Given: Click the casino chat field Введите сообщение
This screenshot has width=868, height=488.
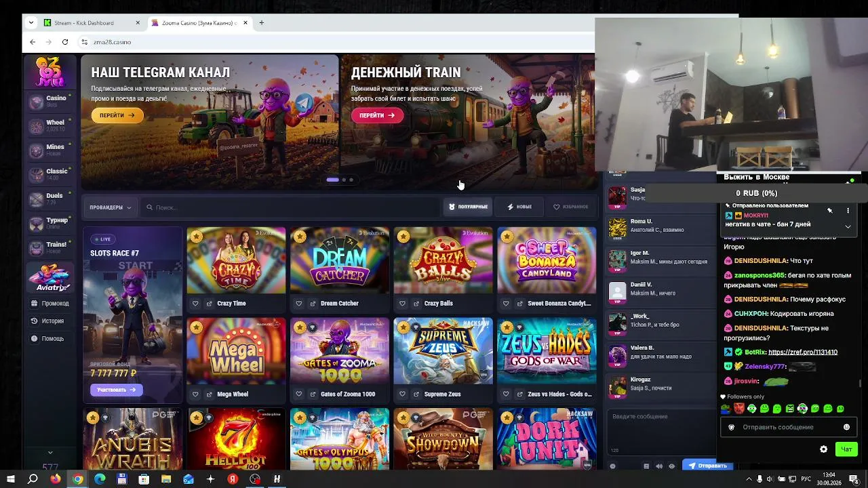Looking at the screenshot, I should (660, 431).
